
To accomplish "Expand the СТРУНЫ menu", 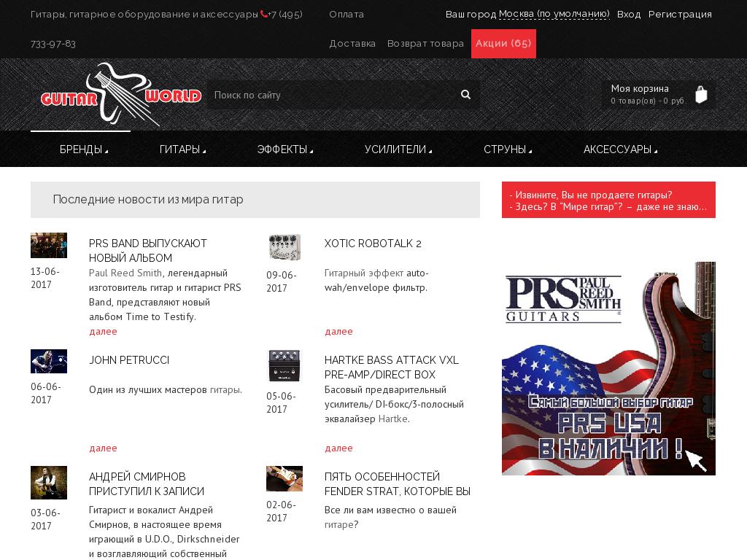I will [508, 149].
